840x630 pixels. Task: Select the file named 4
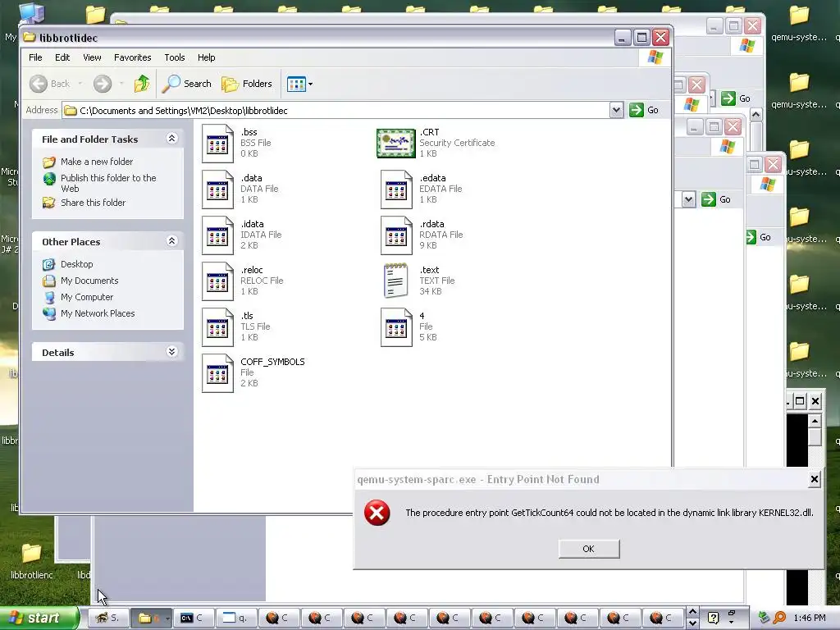396,326
